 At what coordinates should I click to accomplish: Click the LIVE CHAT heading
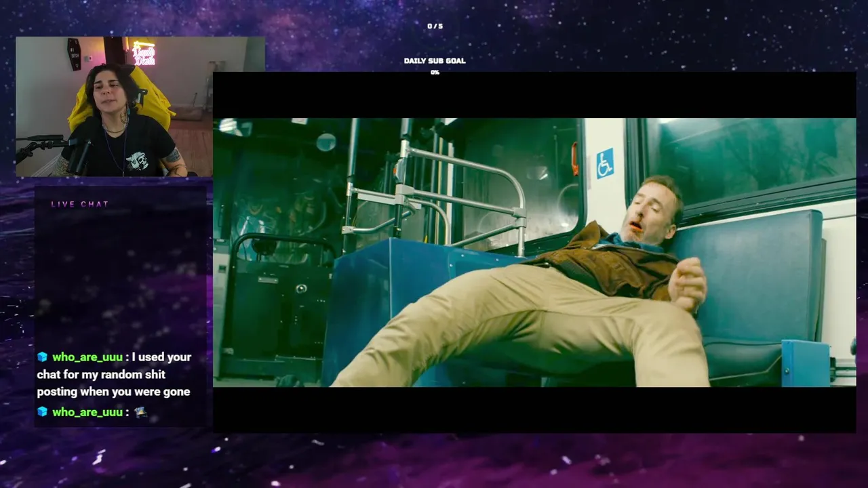tap(80, 204)
